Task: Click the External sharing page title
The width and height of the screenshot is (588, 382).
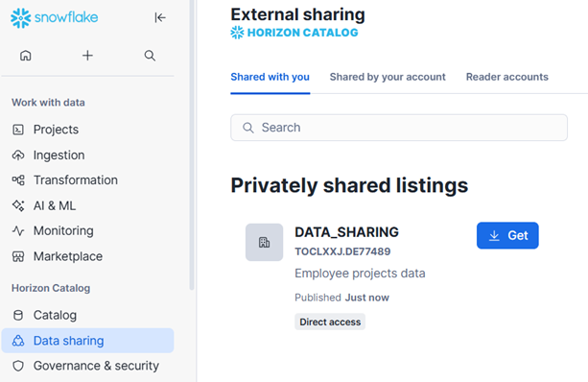Action: click(297, 14)
